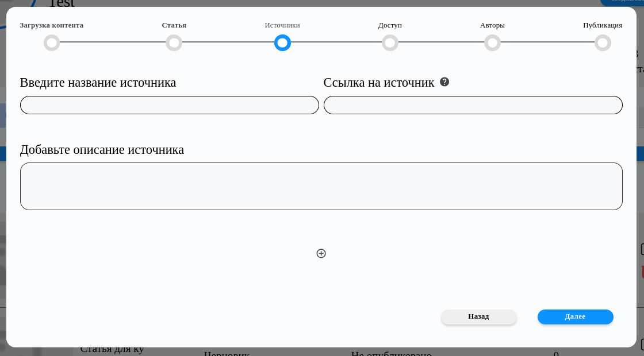Jump to the Доступ step circle
Image resolution: width=644 pixels, height=356 pixels.
tap(390, 42)
